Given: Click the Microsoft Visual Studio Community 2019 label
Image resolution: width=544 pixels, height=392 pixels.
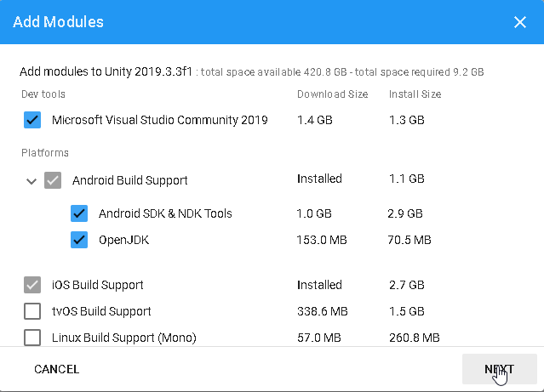Looking at the screenshot, I should click(x=159, y=120).
